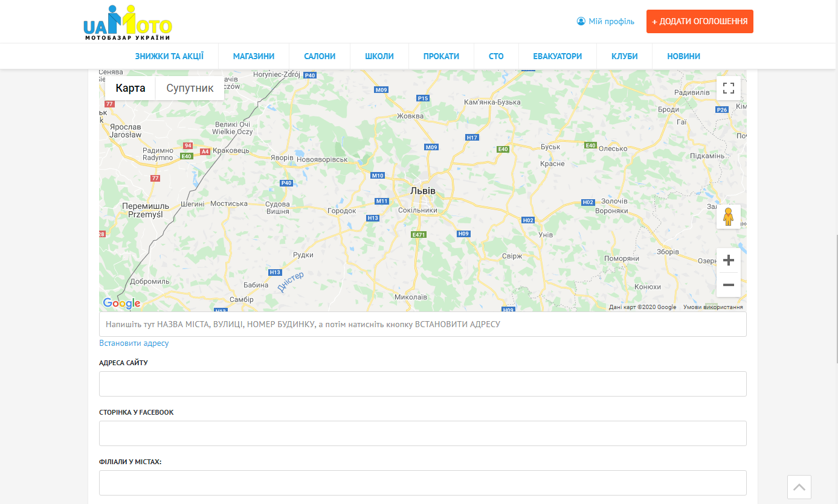Click Радивилів label on the map
Screen dimensions: 838x504
692,92
